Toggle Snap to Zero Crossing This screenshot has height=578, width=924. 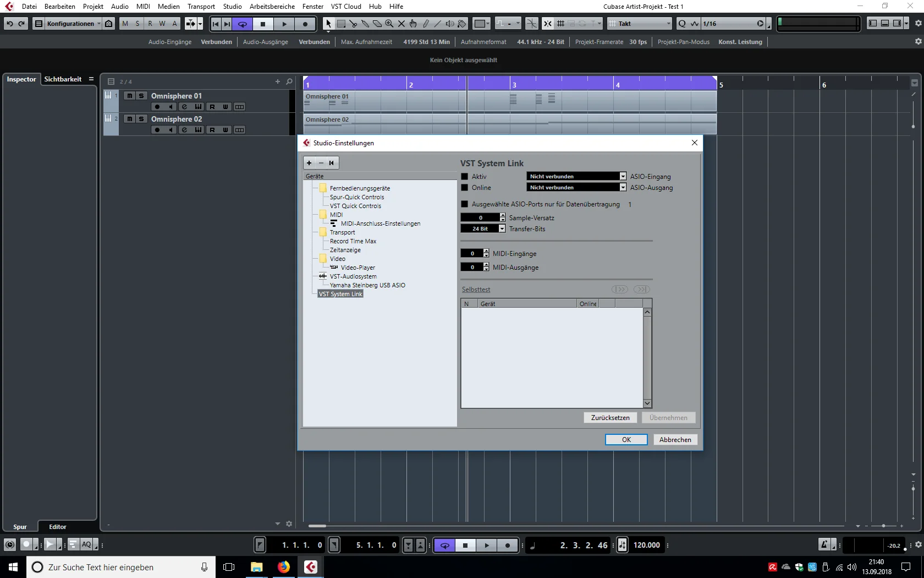(x=532, y=24)
